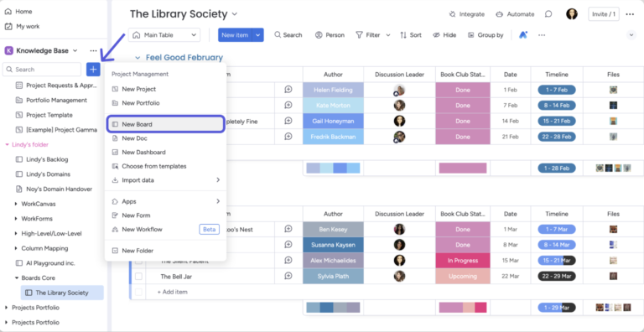The width and height of the screenshot is (644, 332).
Task: Click + Add item in second group
Action: click(173, 292)
